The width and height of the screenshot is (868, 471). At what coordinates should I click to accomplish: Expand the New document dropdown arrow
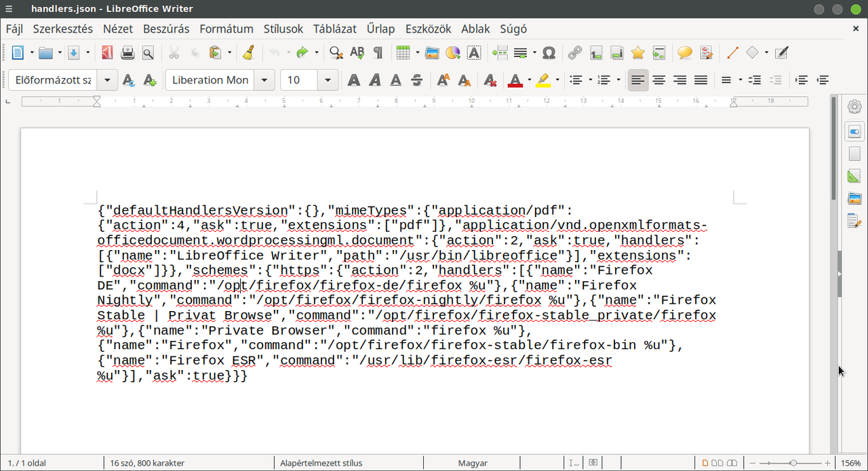31,52
